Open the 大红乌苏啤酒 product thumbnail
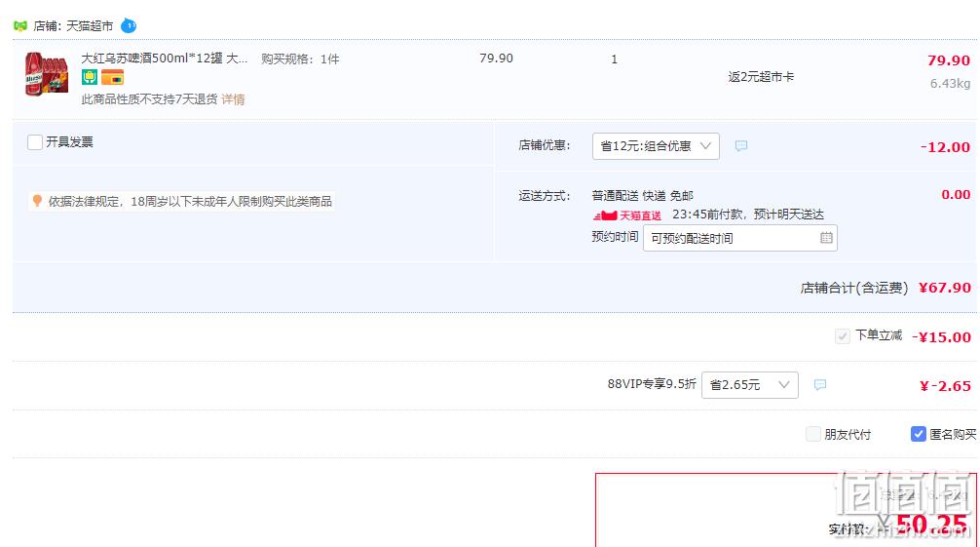The width and height of the screenshot is (980, 547). [46, 74]
